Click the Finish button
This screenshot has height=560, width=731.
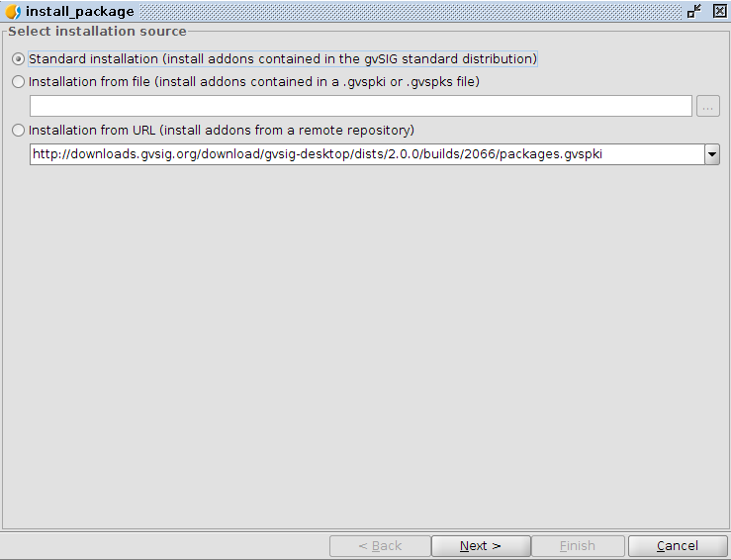(578, 546)
